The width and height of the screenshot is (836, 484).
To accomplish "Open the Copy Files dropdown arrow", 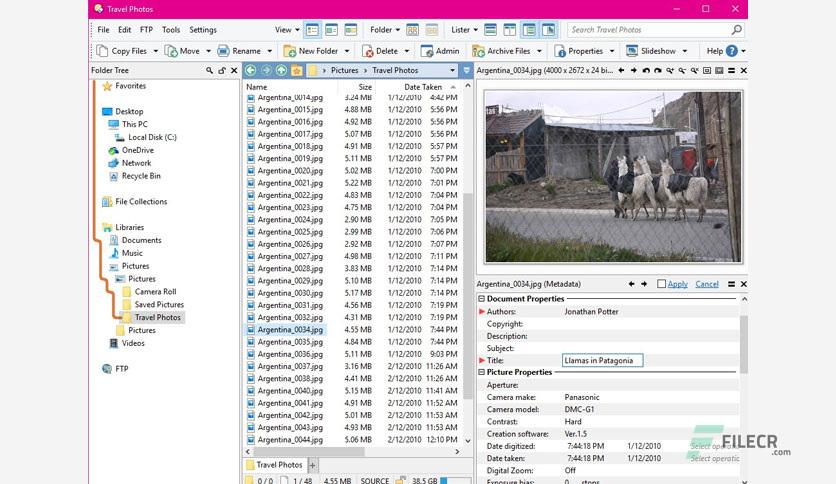I will (156, 51).
